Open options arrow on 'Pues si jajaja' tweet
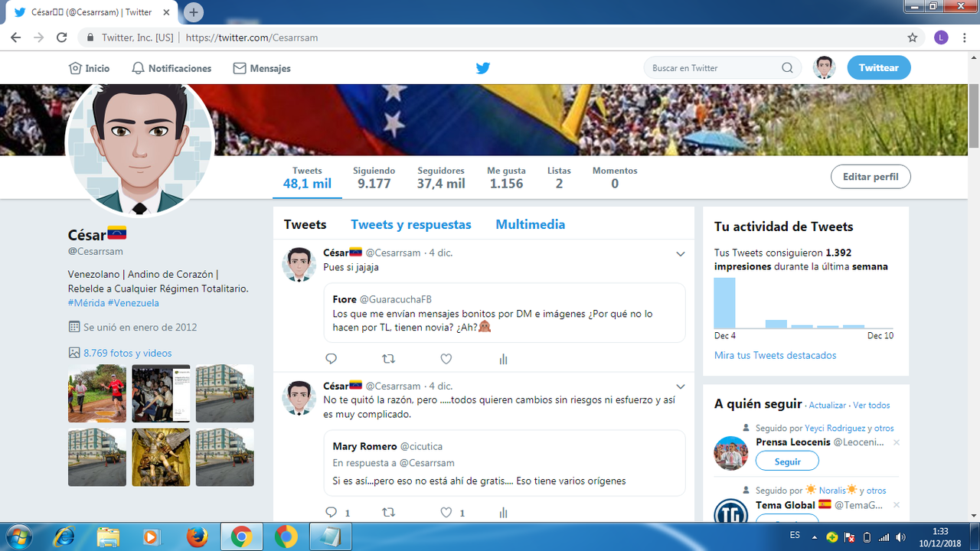Screen dimensions: 980x551 click(680, 254)
